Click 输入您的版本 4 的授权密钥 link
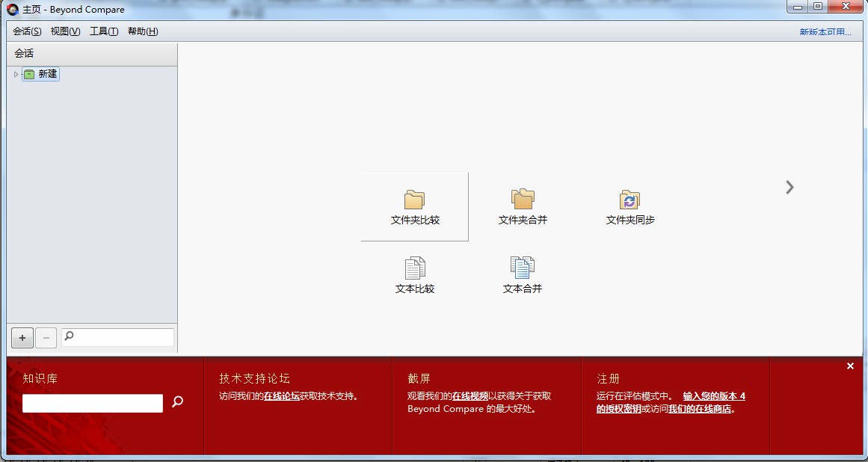 pyautogui.click(x=671, y=403)
